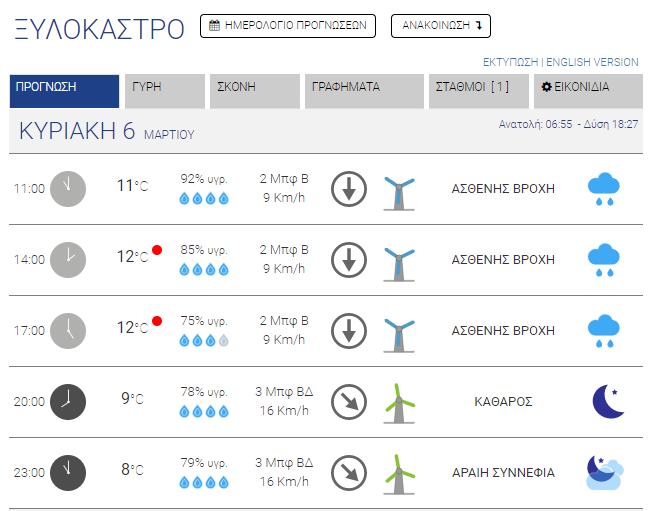Click the cloudy moon icon at 23:00

click(605, 472)
